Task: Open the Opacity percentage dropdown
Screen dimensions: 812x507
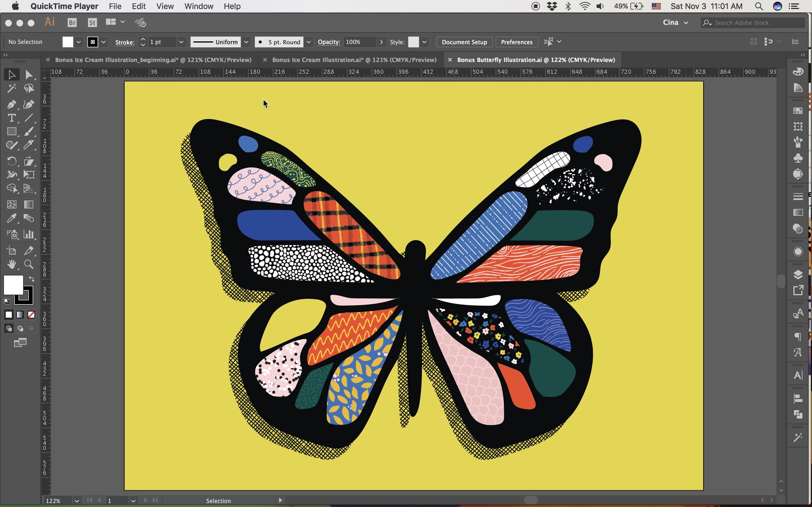Action: [380, 41]
